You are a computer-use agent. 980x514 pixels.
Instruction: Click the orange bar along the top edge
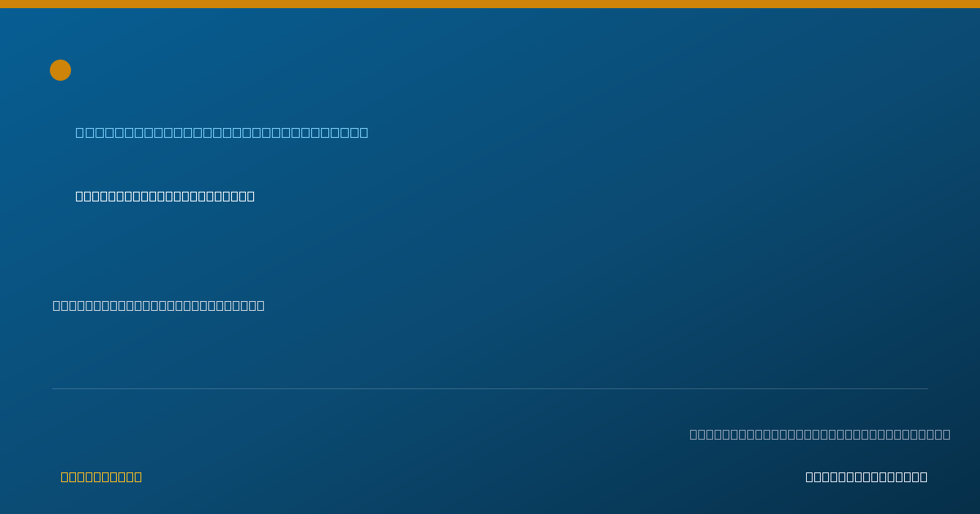490,4
